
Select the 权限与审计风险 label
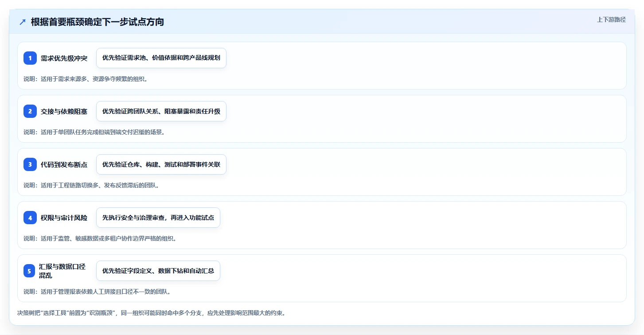(x=64, y=218)
